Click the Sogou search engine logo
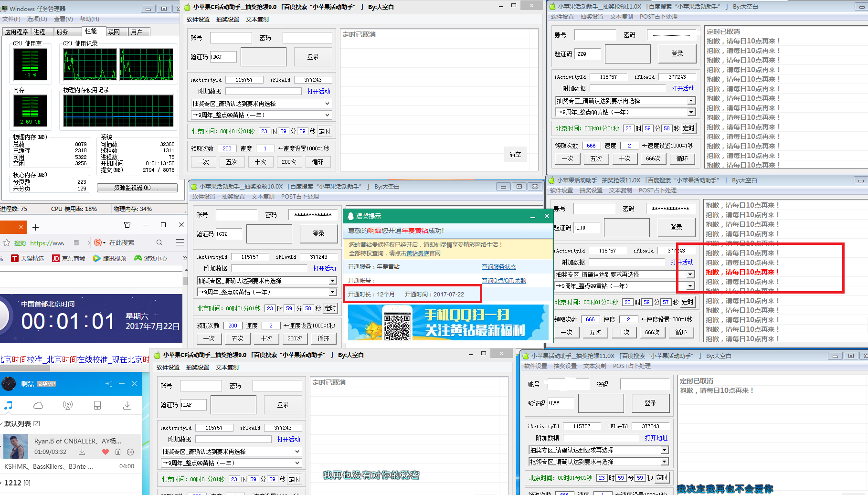Viewport: 868px width, 495px height. (98, 242)
